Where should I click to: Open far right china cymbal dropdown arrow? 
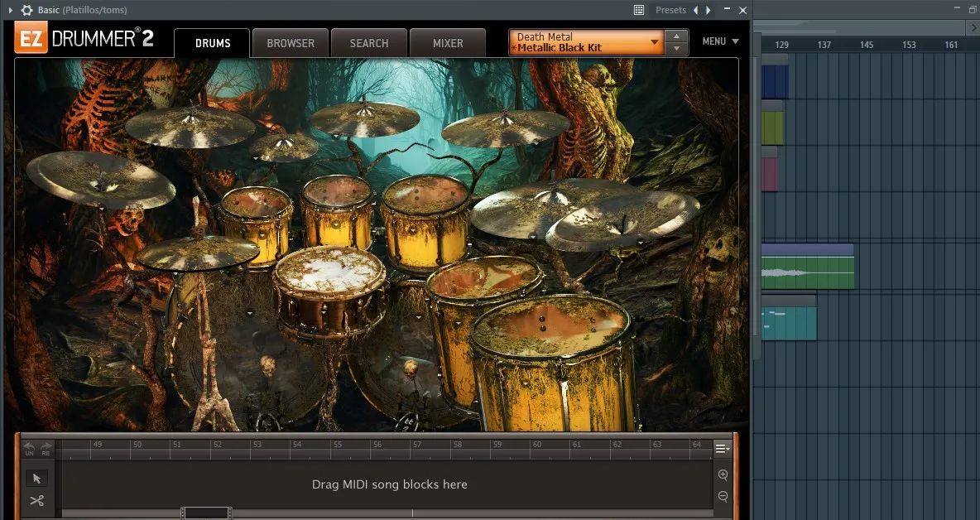641,243
